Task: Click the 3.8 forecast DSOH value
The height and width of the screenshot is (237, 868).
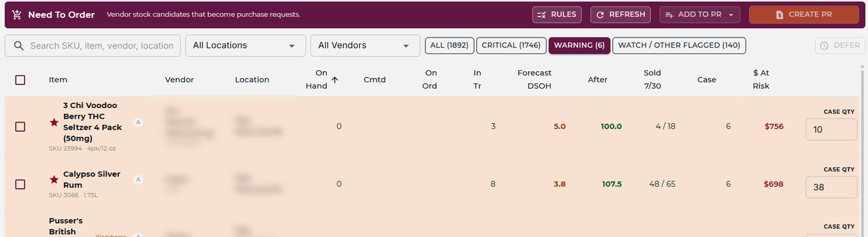Action: (x=560, y=184)
